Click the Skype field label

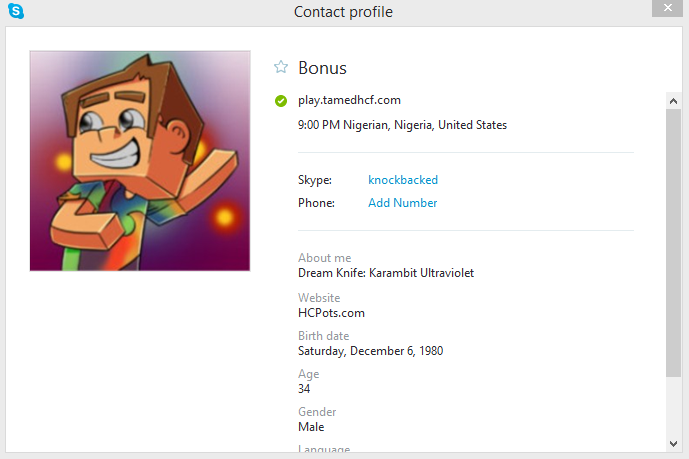pyautogui.click(x=314, y=180)
